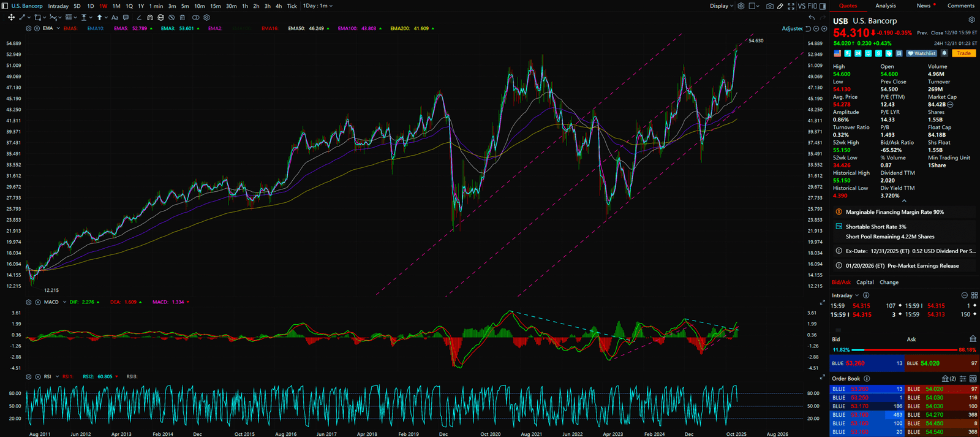Click the magnet snap drawing icon

(x=150, y=18)
